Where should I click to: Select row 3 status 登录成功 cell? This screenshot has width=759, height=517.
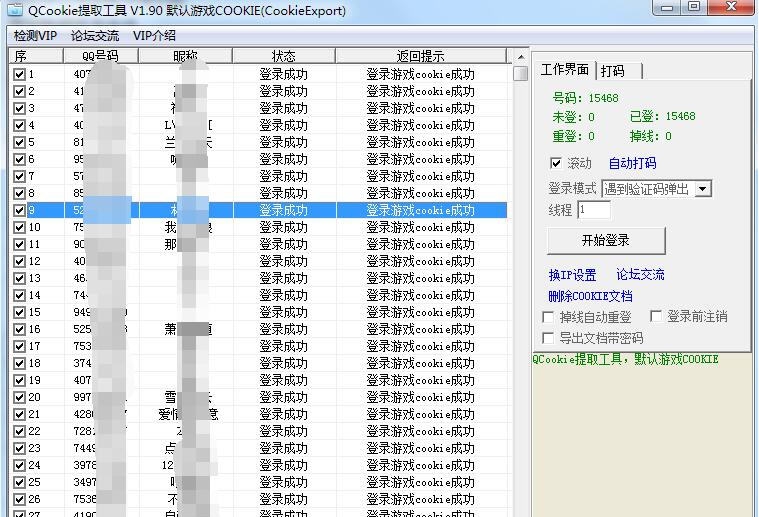(284, 108)
